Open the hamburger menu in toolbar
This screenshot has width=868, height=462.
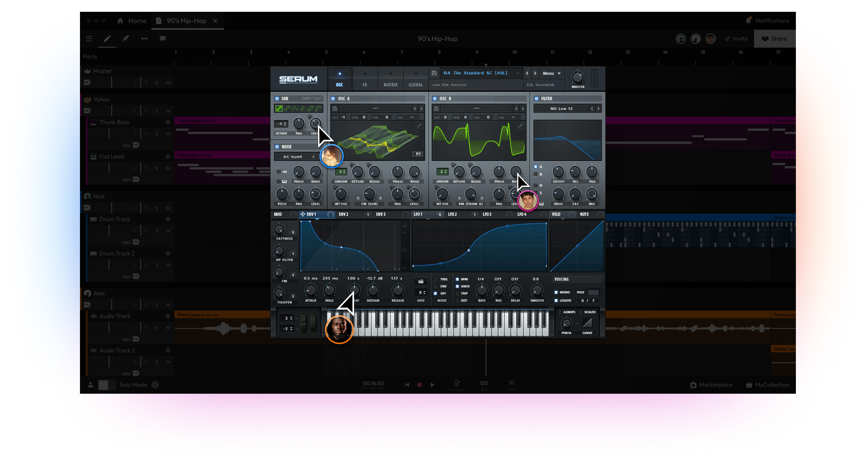pos(89,39)
